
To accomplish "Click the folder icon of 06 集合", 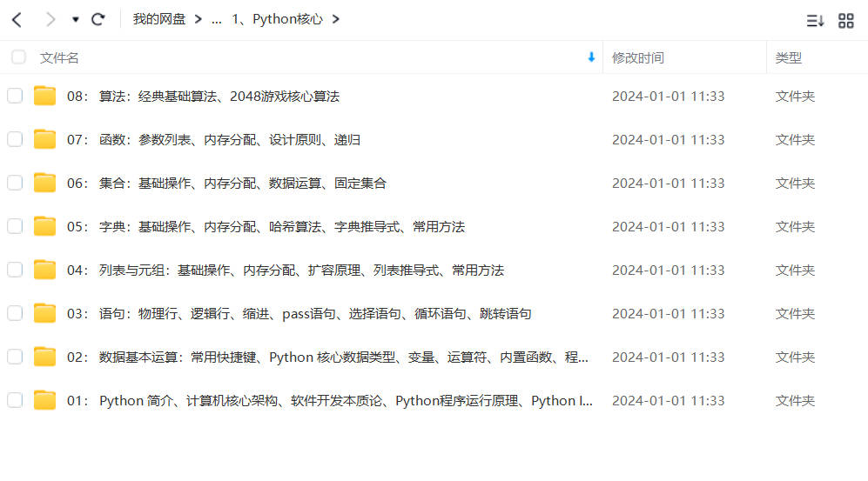I will point(45,183).
